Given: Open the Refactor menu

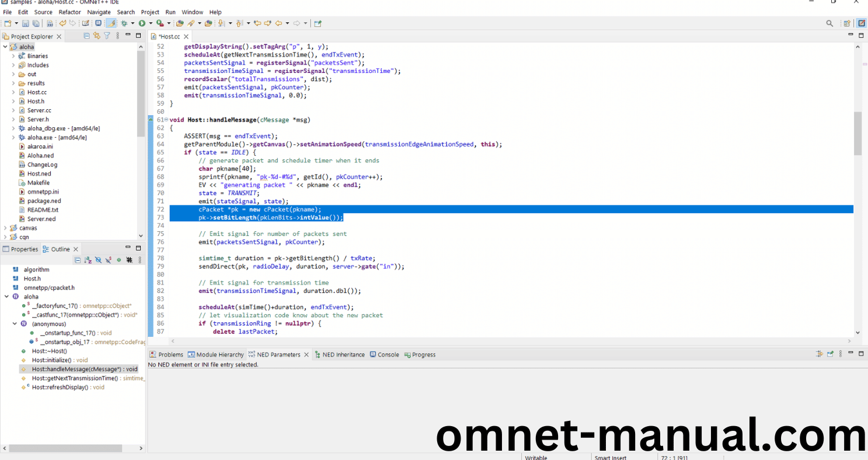Looking at the screenshot, I should (x=69, y=12).
